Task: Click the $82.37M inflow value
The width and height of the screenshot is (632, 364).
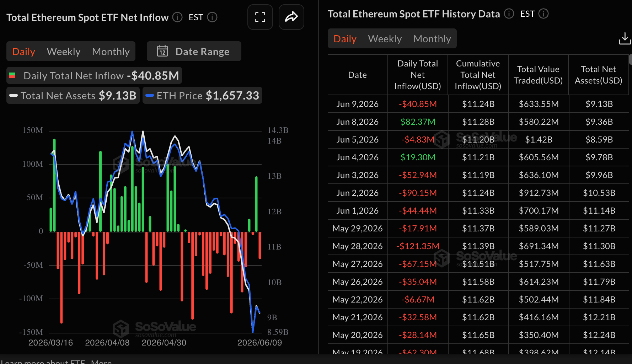Action: pyautogui.click(x=418, y=122)
